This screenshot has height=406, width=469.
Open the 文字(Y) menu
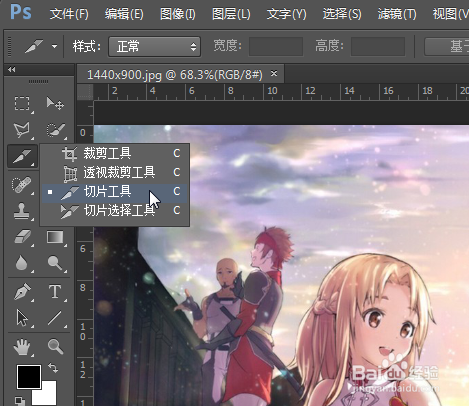click(x=286, y=14)
